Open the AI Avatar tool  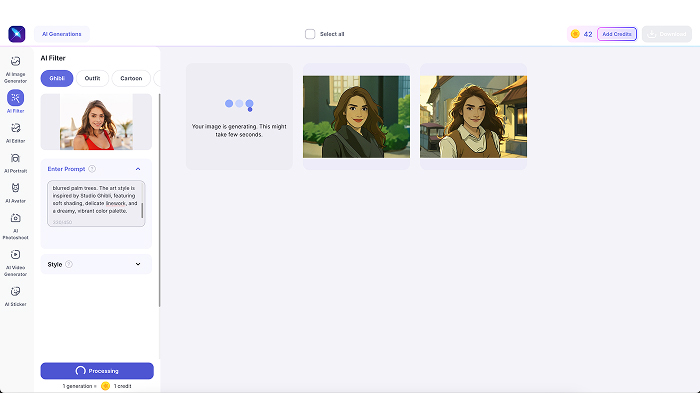point(16,192)
